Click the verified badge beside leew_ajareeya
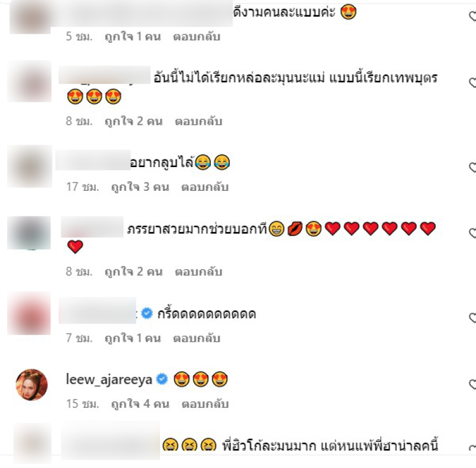Image resolution: width=476 pixels, height=468 pixels. (x=162, y=379)
